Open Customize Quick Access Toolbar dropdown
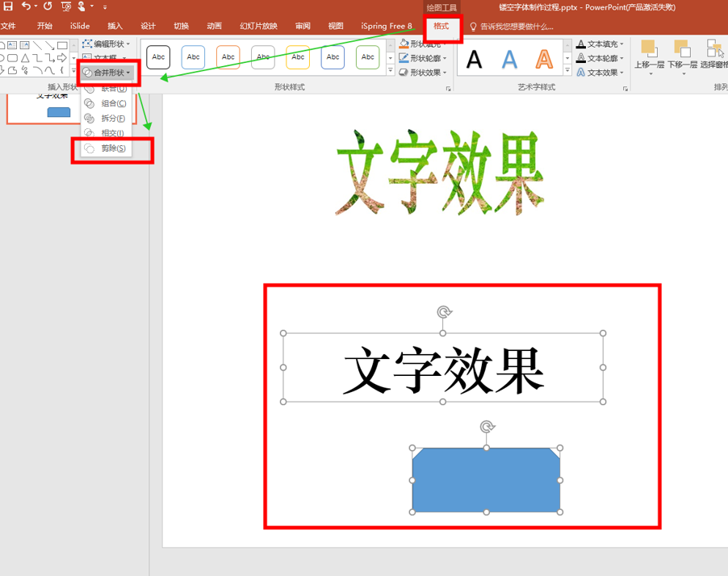This screenshot has width=728, height=576. [x=105, y=7]
